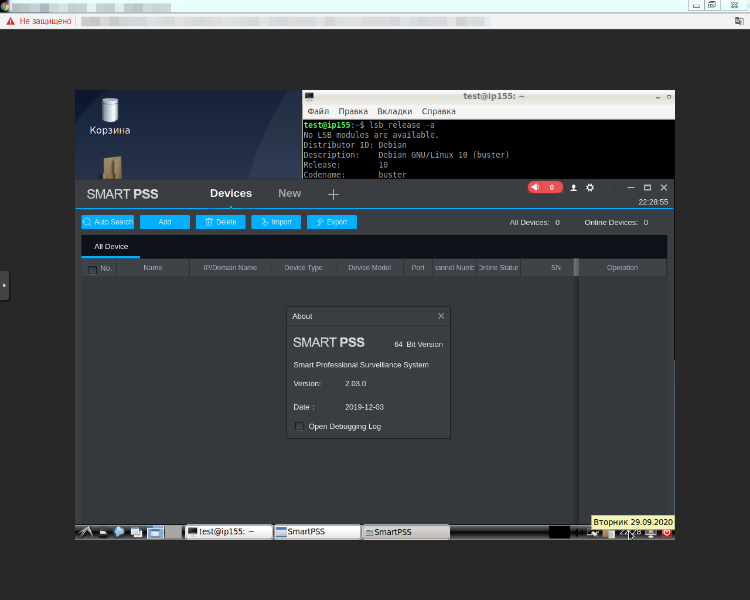Click the Delete button
750x600 pixels.
click(x=221, y=222)
